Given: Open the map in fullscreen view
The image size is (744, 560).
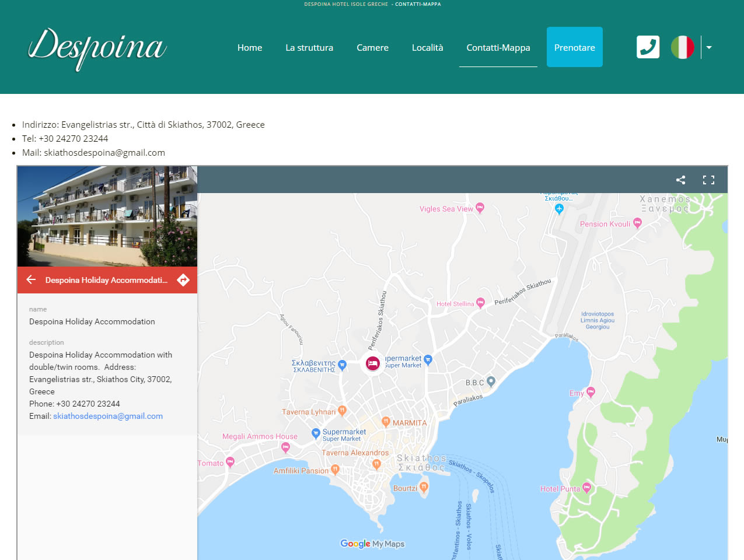Looking at the screenshot, I should pyautogui.click(x=708, y=180).
